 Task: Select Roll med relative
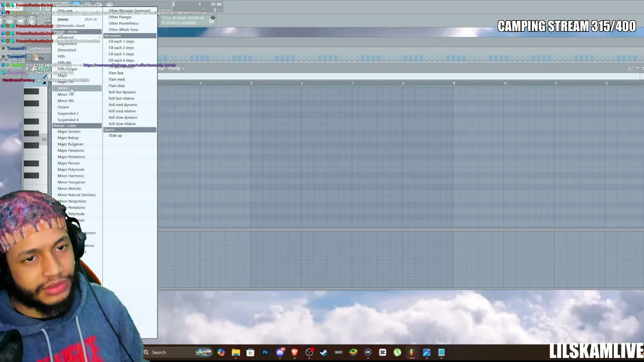tap(130, 111)
